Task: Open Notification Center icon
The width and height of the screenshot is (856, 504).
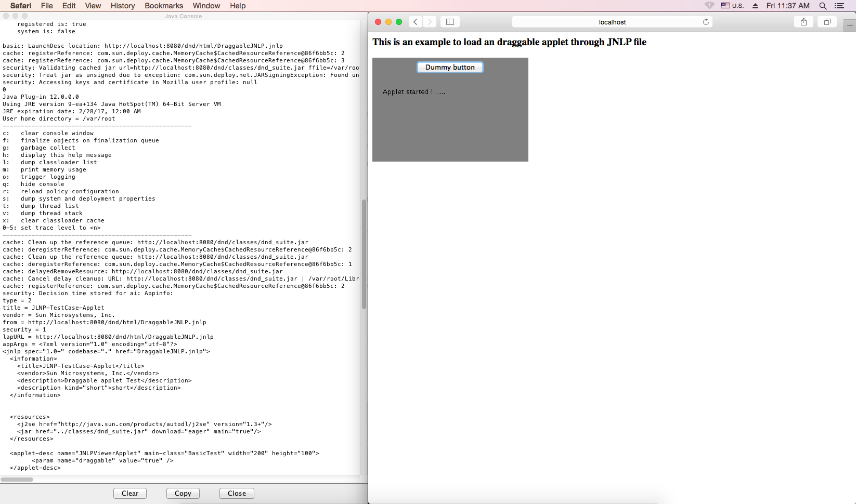Action: 839,6
